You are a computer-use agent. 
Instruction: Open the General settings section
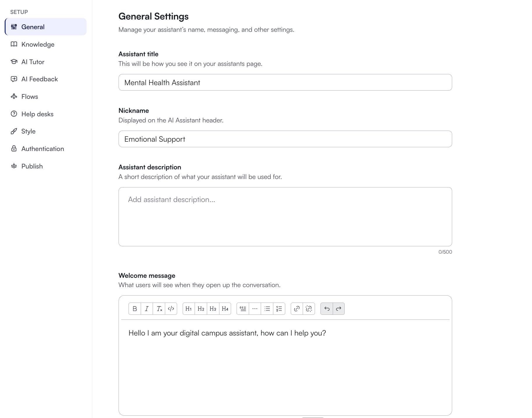(46, 27)
